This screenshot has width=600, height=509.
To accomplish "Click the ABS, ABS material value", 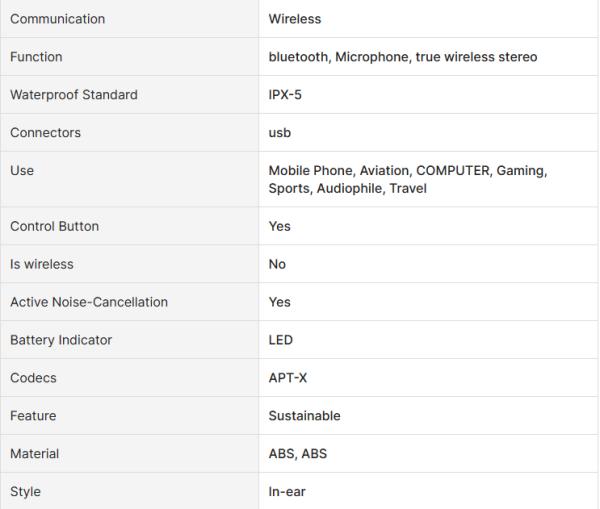I will coord(298,454).
